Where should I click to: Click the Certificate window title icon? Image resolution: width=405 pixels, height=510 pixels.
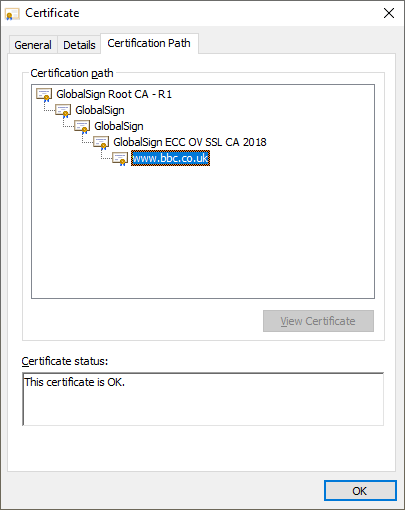point(12,14)
